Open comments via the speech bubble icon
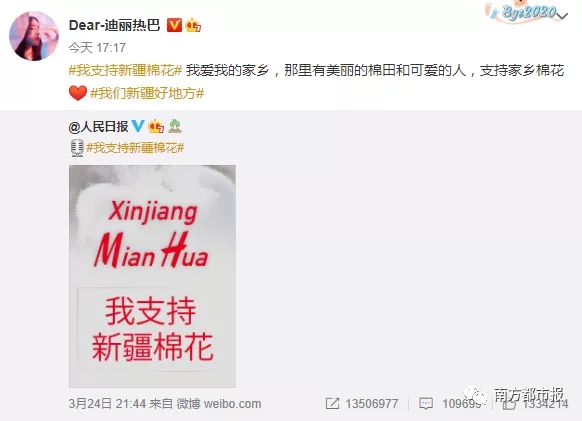Screen dimensions: 582x421 426,404
